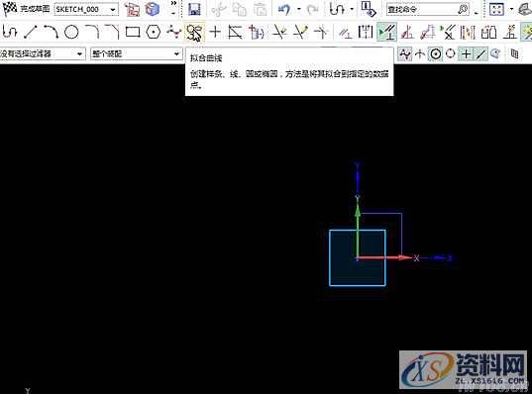Select the Rectangle tool
Image resolution: width=532 pixels, height=394 pixels.
point(133,33)
